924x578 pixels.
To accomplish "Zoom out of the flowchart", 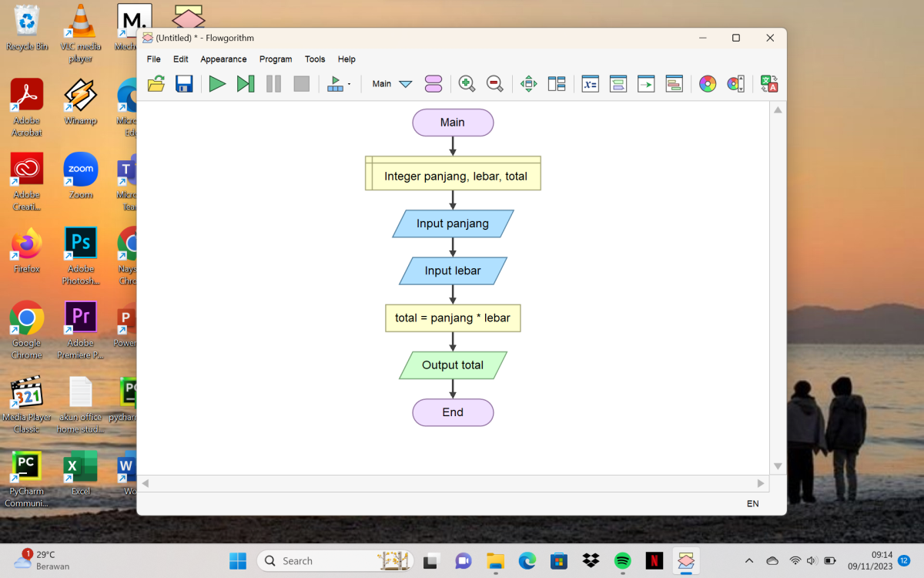I will click(495, 84).
